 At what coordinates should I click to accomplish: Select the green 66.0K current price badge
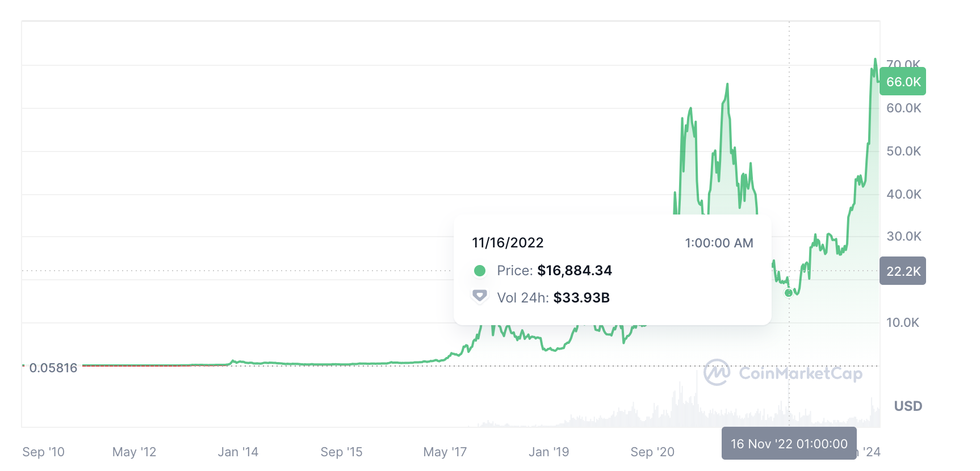coord(903,82)
